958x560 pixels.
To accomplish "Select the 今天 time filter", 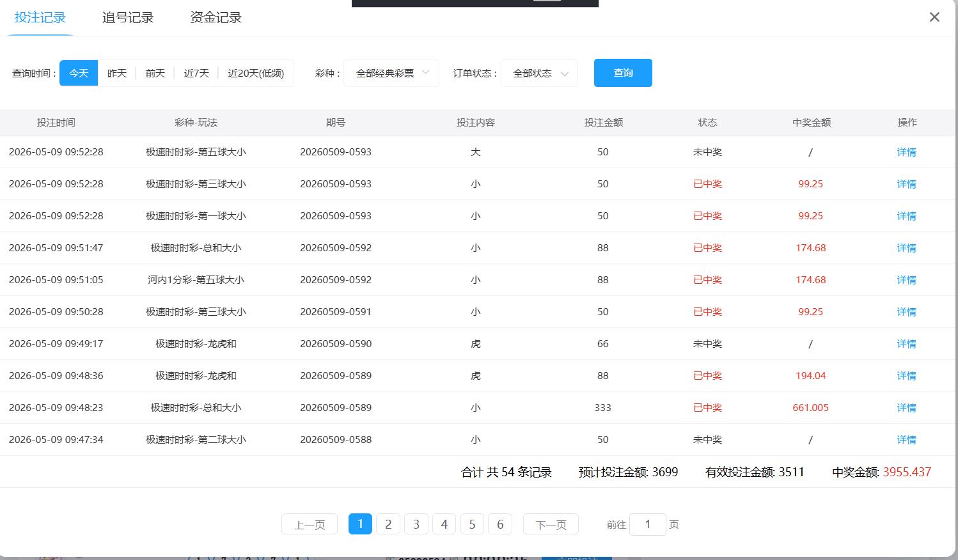I will 79,73.
